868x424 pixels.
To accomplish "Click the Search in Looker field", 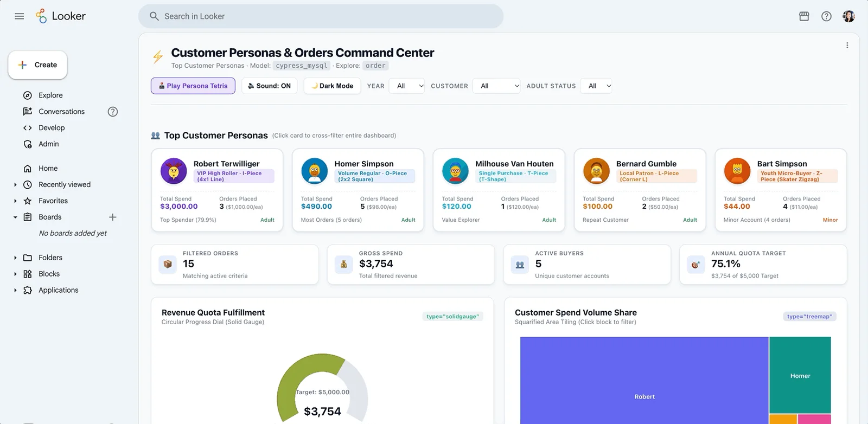I will point(321,16).
